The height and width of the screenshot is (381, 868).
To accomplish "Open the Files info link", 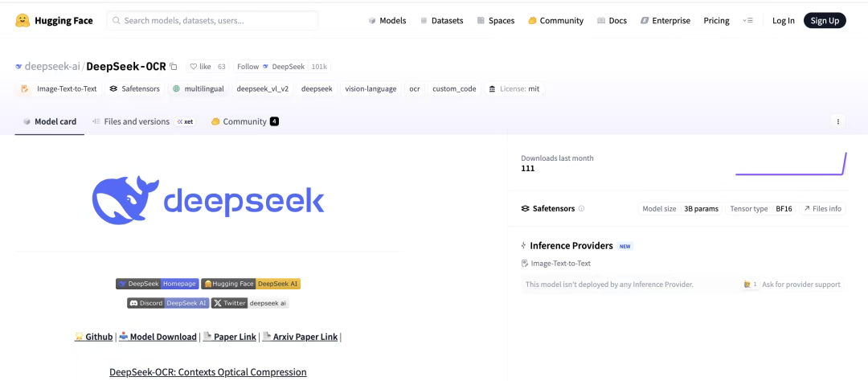I will pyautogui.click(x=822, y=208).
